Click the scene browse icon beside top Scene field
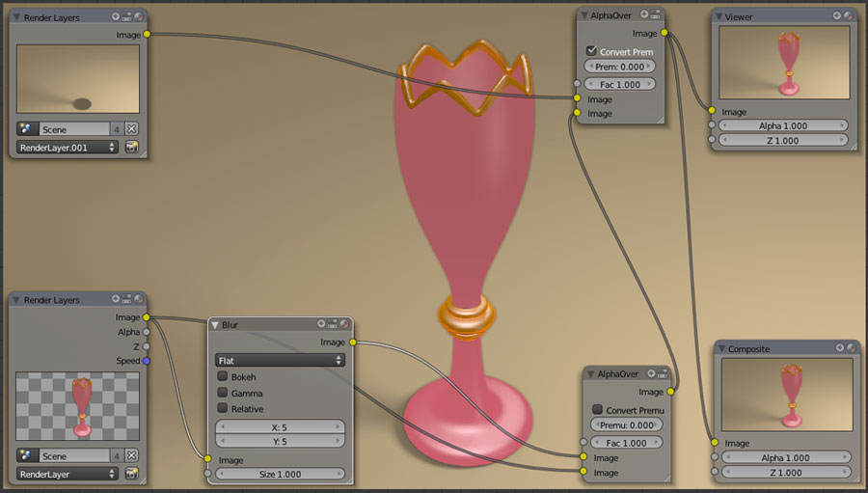868x493 pixels. pyautogui.click(x=25, y=128)
